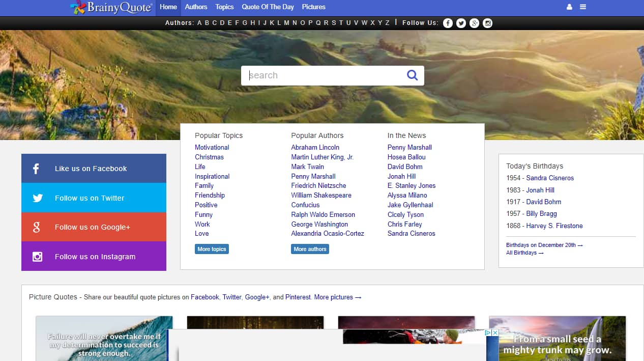Open E. Stanley Jones link

(412, 185)
